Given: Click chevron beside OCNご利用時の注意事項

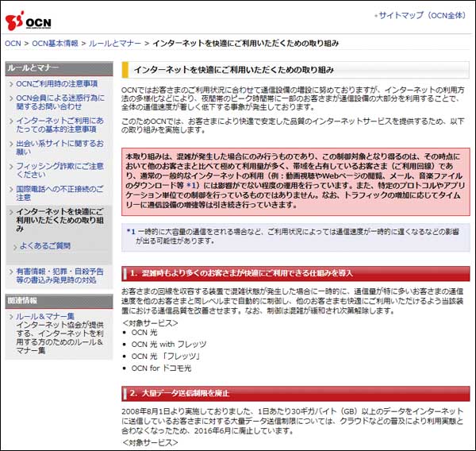Looking at the screenshot, I should coord(11,84).
